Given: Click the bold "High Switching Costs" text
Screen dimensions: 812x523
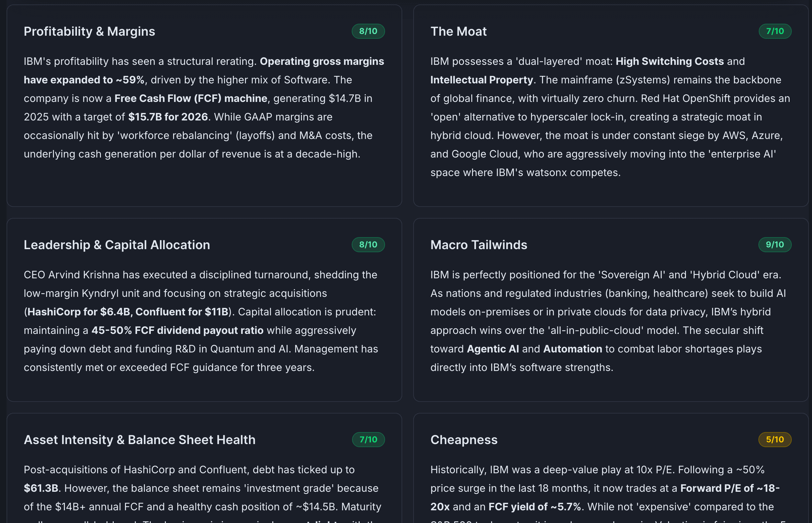Looking at the screenshot, I should pos(669,61).
